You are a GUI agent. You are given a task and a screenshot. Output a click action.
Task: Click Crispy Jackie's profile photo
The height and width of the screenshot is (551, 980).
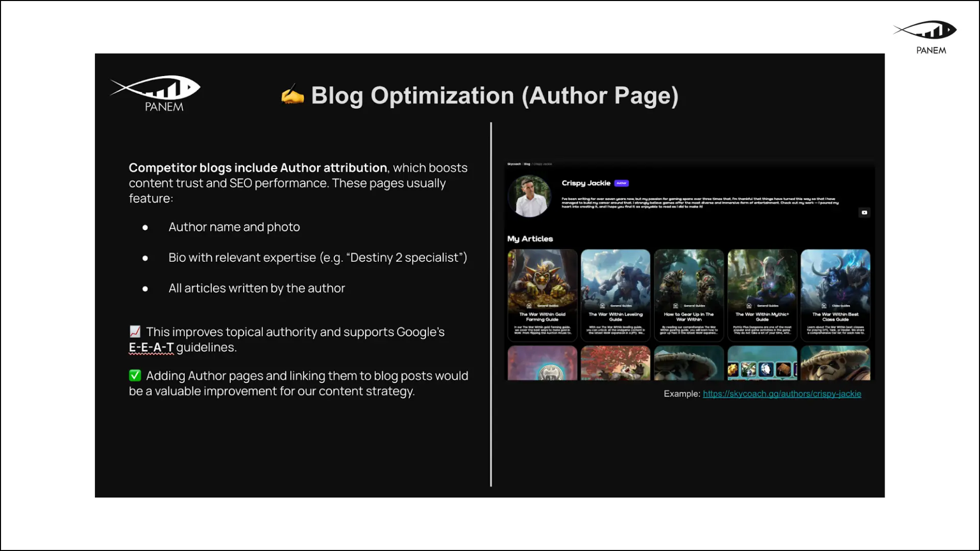tap(530, 196)
